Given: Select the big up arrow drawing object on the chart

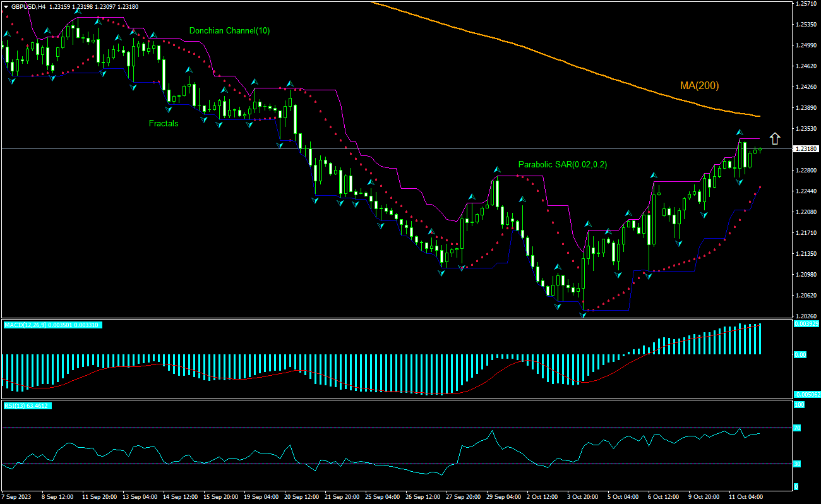Looking at the screenshot, I should point(775,138).
